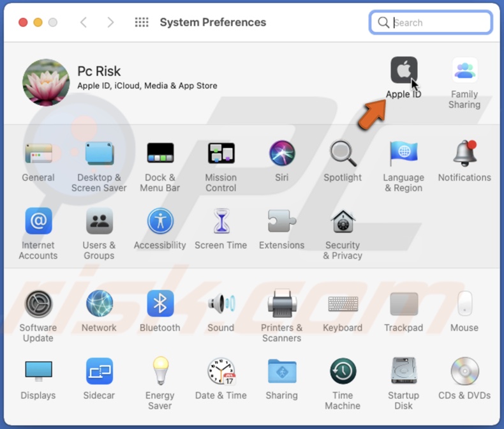Click the Search field in System Preferences
This screenshot has width=504, height=429.
click(431, 22)
